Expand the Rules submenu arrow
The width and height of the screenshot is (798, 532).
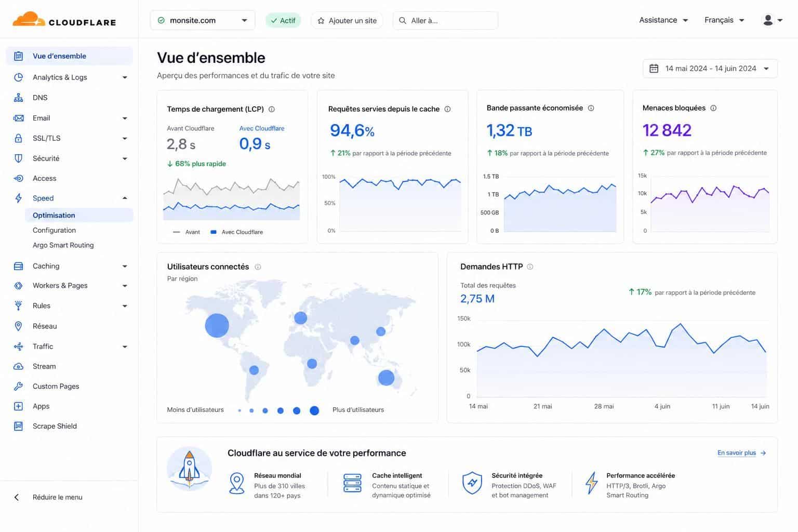pyautogui.click(x=125, y=306)
